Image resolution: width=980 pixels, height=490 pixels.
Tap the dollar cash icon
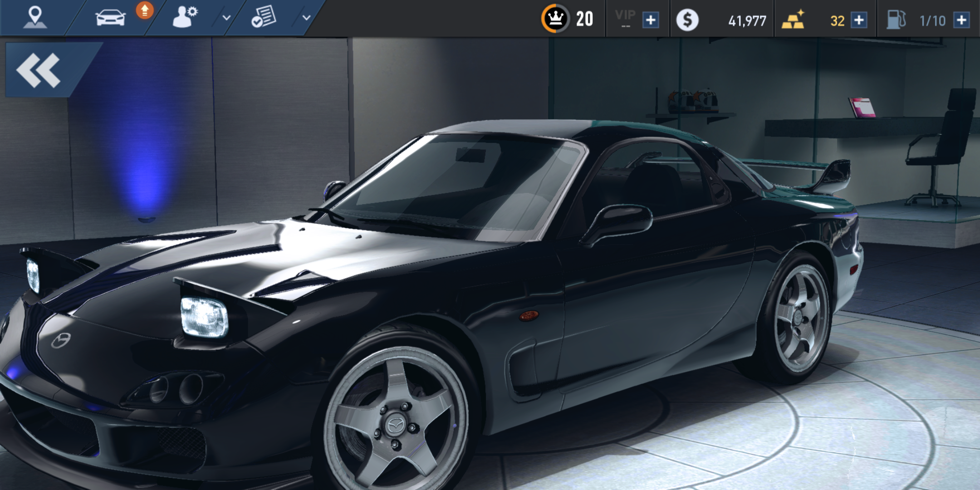click(x=687, y=20)
